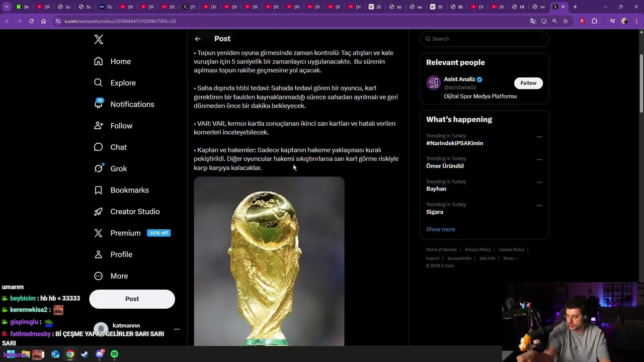
Task: Open options for Bayhan trend
Action: coord(539,183)
